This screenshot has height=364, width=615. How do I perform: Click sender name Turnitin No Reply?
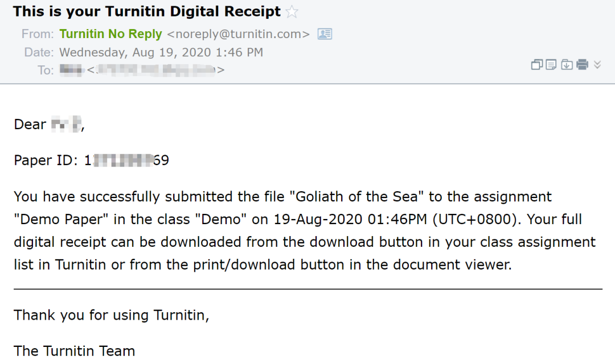[110, 34]
